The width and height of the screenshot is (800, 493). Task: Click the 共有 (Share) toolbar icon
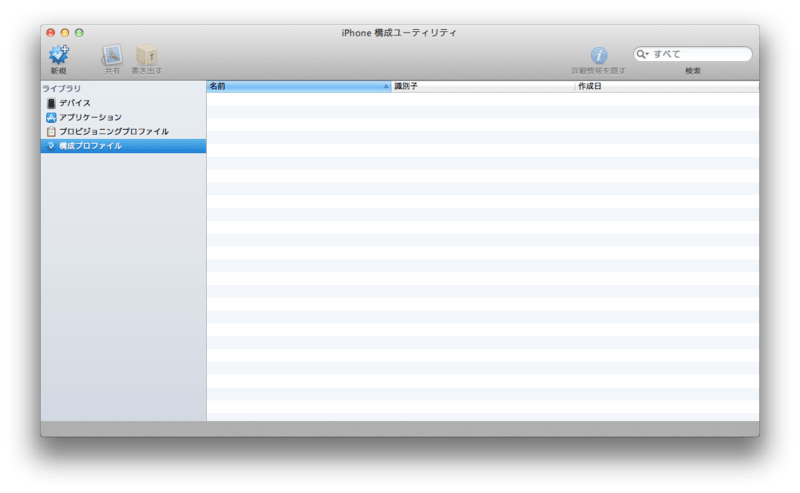click(x=111, y=55)
